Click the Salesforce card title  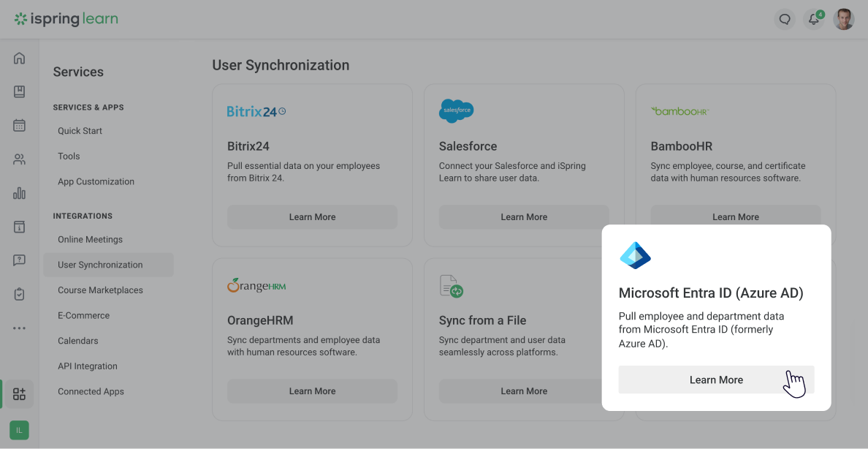pos(468,146)
